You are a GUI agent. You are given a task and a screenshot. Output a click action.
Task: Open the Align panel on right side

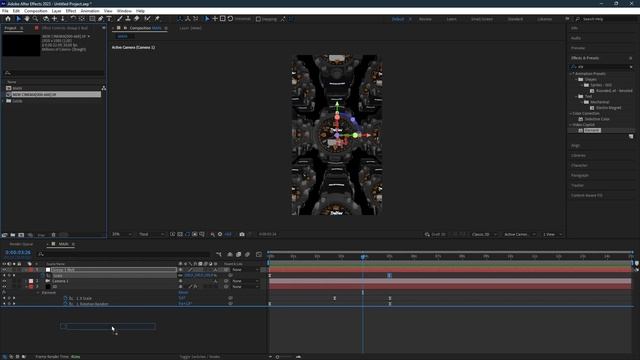pyautogui.click(x=575, y=146)
